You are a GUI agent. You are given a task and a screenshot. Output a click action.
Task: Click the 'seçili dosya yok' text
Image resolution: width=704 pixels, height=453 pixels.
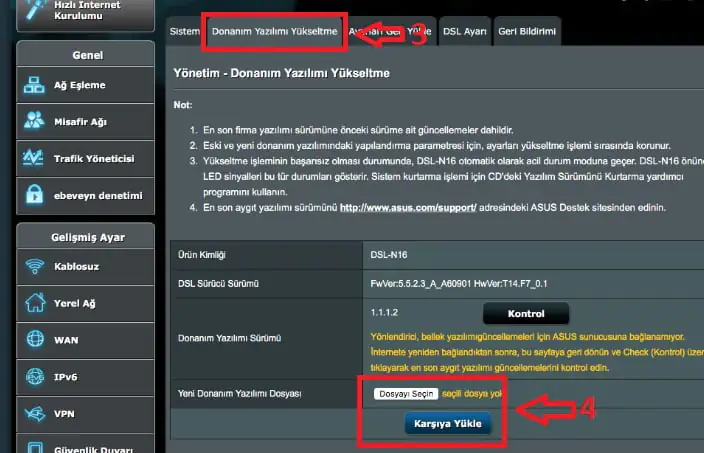tap(471, 394)
